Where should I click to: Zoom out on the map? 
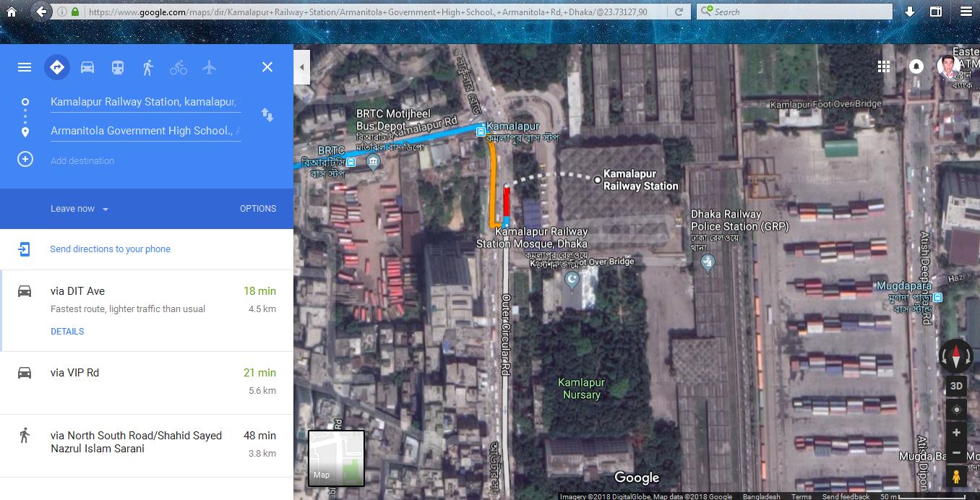(956, 453)
